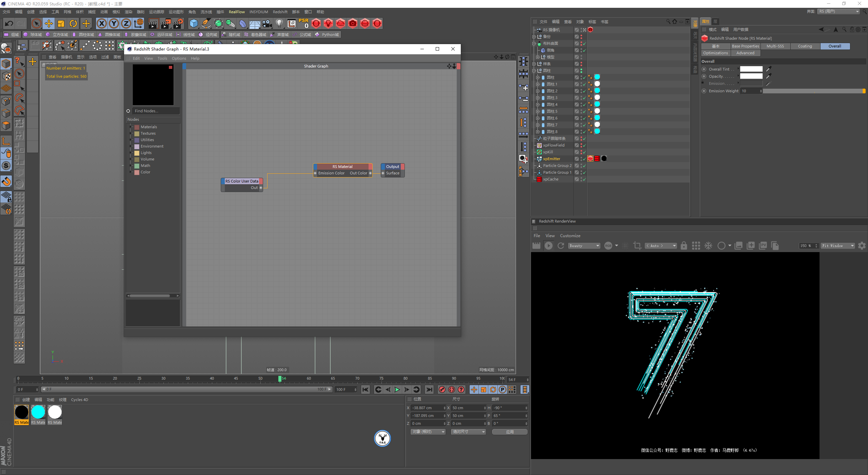Screen dimensions: 868x475
Task: Select the Rotate tool icon
Action: point(73,24)
